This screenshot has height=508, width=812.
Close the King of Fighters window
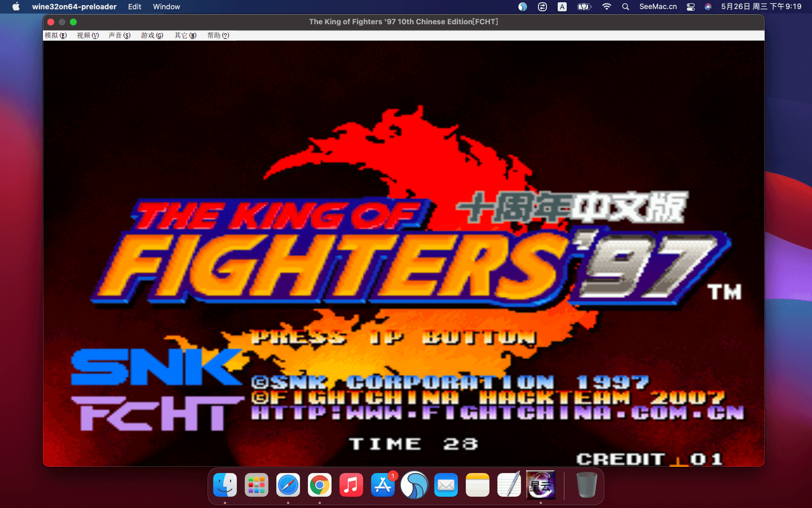point(51,22)
